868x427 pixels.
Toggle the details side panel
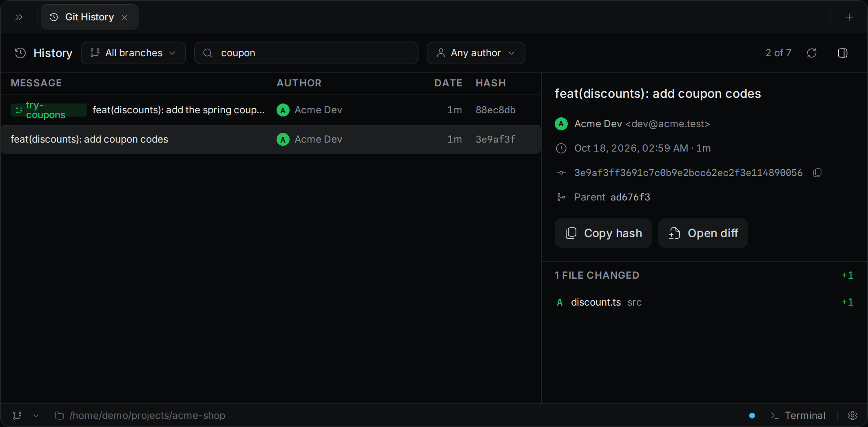[843, 53]
